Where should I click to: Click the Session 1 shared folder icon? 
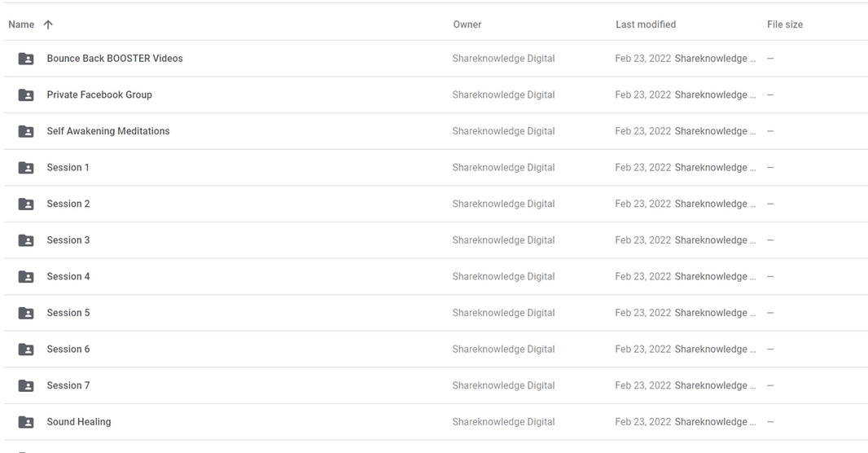(x=26, y=168)
